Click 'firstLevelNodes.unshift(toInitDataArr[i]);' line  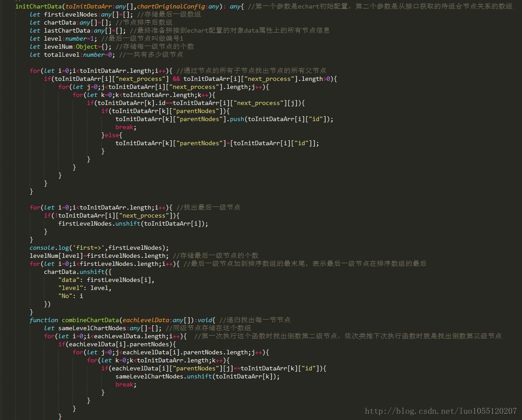coord(133,223)
